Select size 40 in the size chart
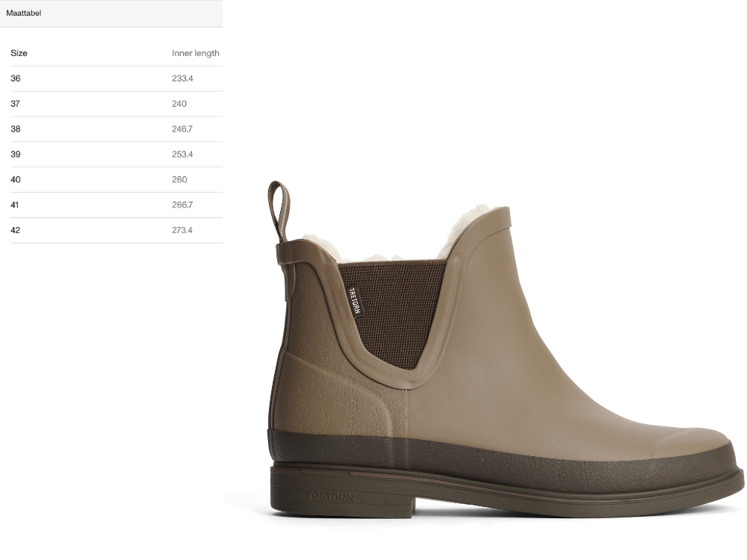Image resolution: width=747 pixels, height=560 pixels. 16,180
